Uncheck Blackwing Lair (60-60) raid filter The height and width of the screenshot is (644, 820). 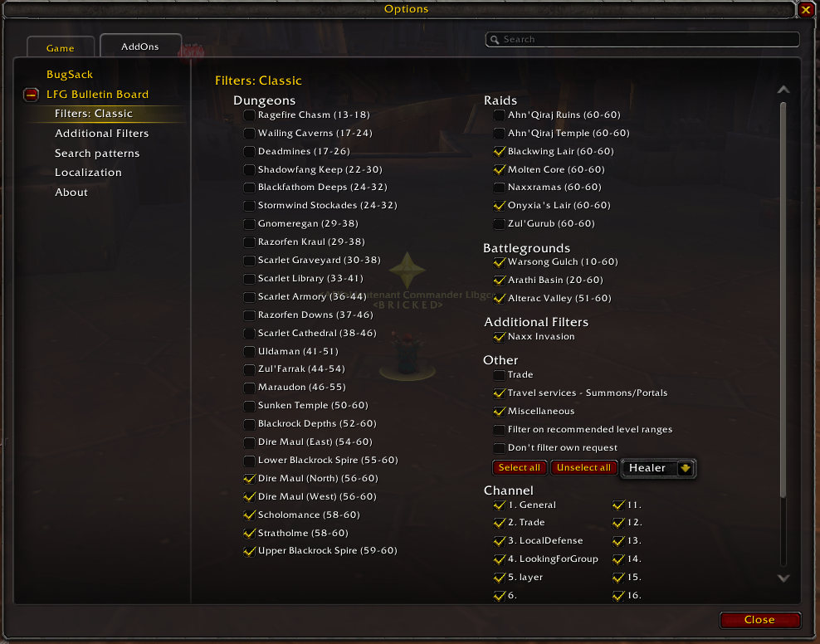point(500,152)
